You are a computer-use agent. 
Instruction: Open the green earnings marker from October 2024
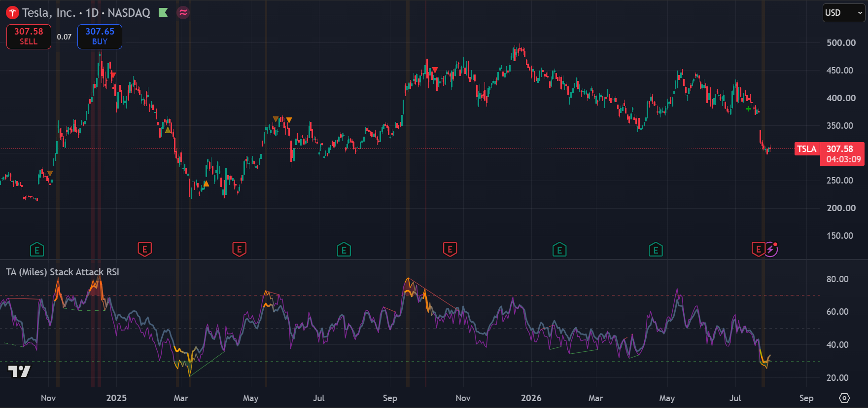pos(37,250)
